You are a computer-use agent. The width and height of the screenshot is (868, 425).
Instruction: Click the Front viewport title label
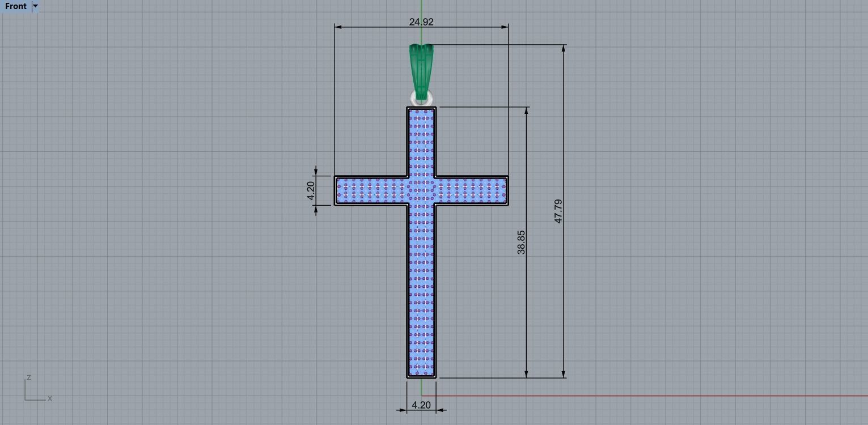coord(16,6)
